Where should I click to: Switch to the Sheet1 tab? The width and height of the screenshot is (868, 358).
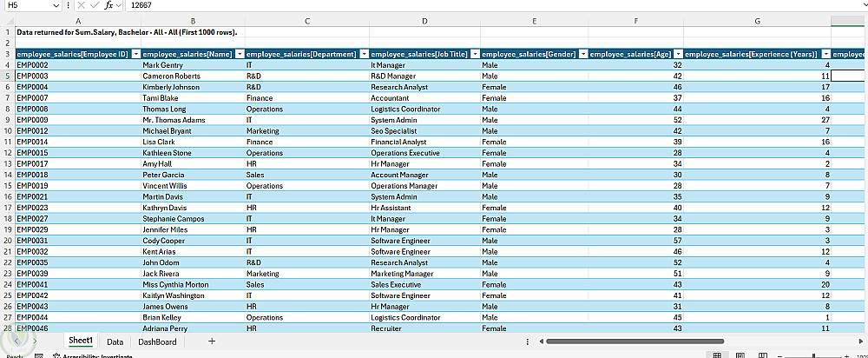(81, 341)
